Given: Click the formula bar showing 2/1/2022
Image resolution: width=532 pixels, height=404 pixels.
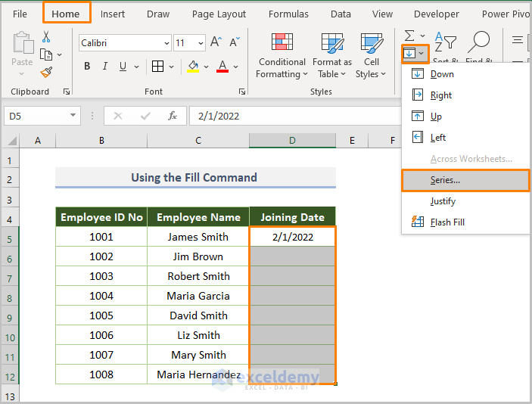Looking at the screenshot, I should (295, 116).
